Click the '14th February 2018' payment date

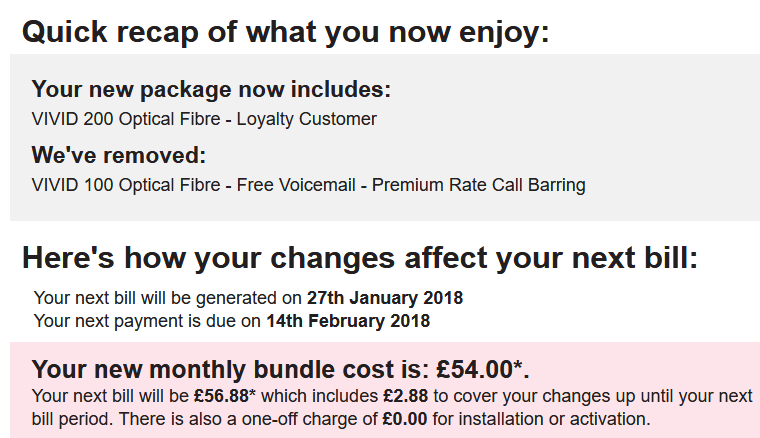pos(348,321)
